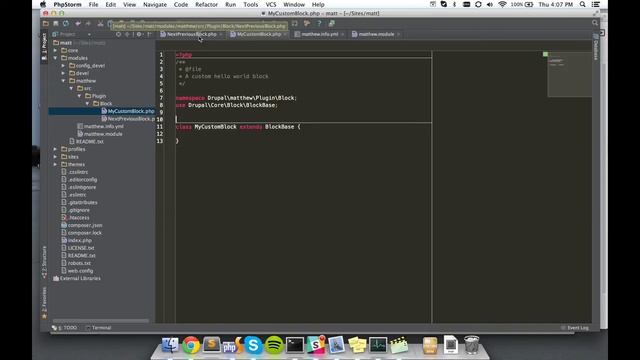The width and height of the screenshot is (640, 360).
Task: Click the code minimap preview thumbnail
Action: click(x=569, y=75)
